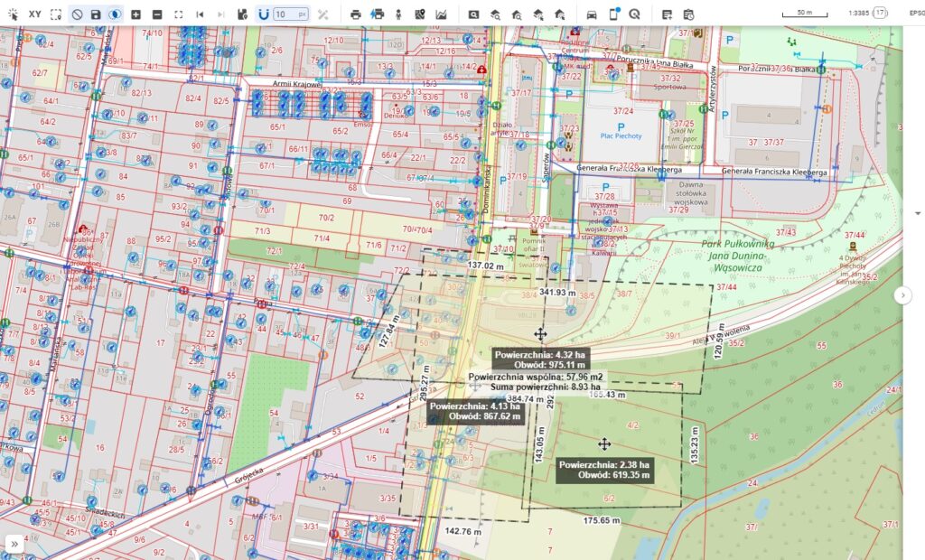Image resolution: width=925 pixels, height=560 pixels.
Task: Click the zoom out minus button
Action: pos(157,14)
